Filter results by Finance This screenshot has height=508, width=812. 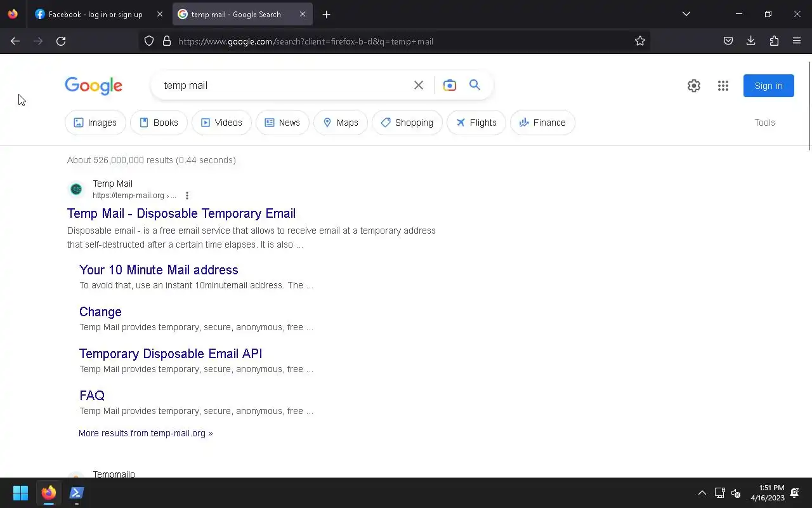pyautogui.click(x=542, y=123)
